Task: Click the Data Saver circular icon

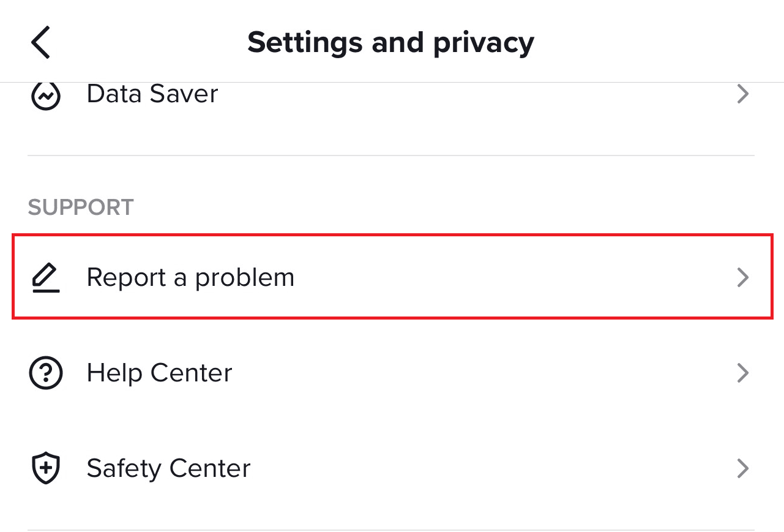Action: [46, 95]
